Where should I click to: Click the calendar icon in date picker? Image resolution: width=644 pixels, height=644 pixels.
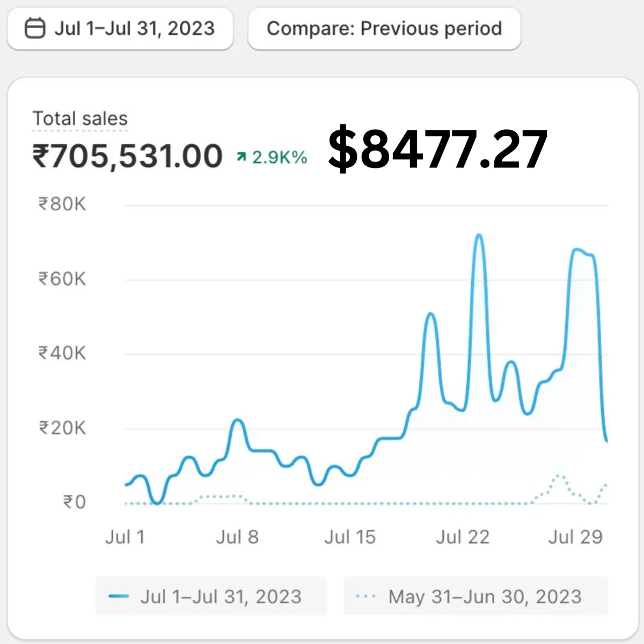35,28
